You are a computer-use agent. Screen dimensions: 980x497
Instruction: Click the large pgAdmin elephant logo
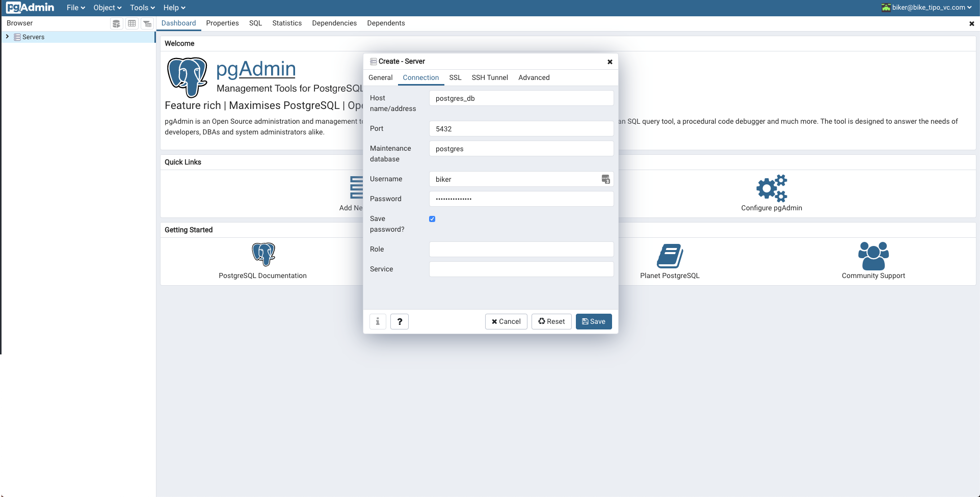point(188,77)
